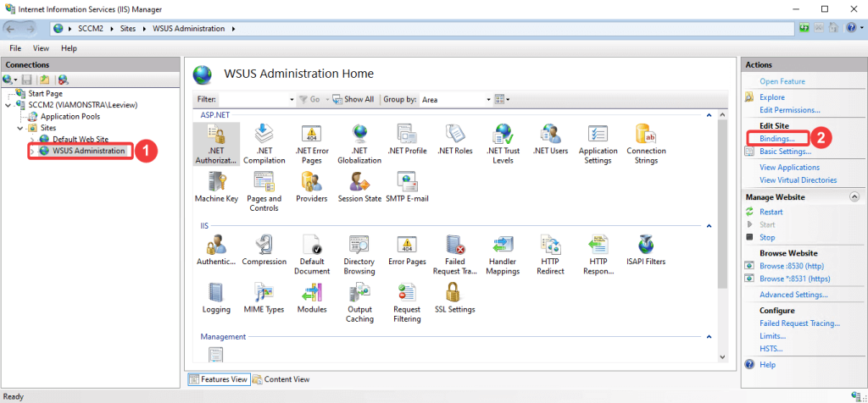Open the HTTP Redirect feature
The height and width of the screenshot is (403, 868).
[x=550, y=255]
